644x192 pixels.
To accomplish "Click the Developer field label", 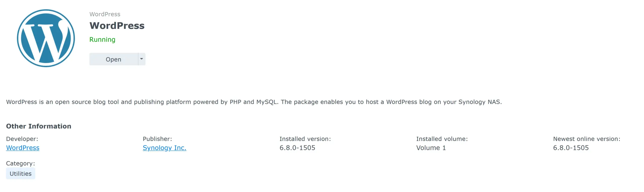I will (22, 138).
